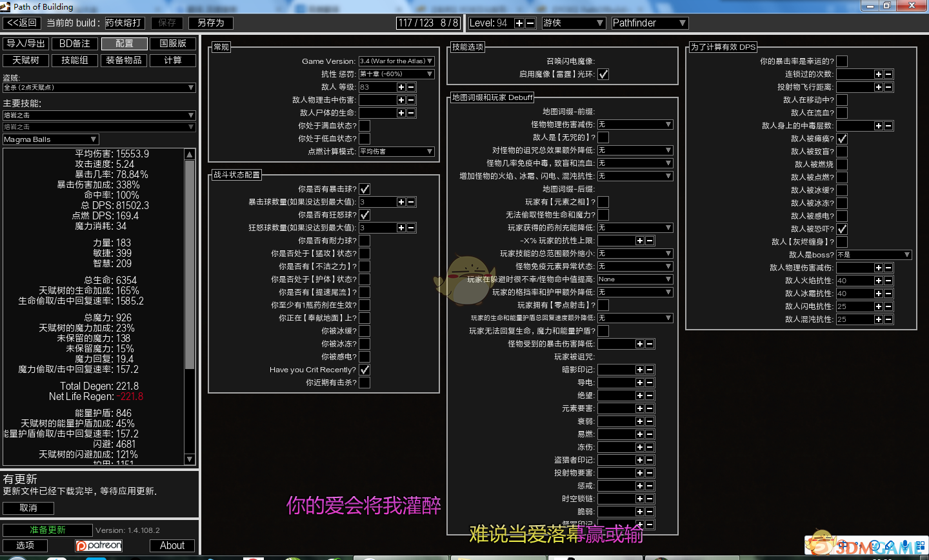Decrease 暴击球数量 with the minus button
929x560 pixels.
(x=411, y=202)
